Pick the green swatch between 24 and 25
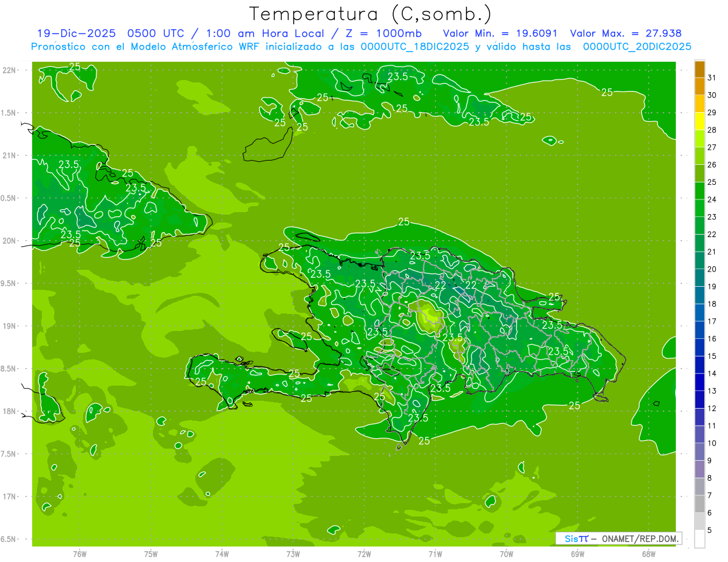728x562 pixels. click(699, 191)
